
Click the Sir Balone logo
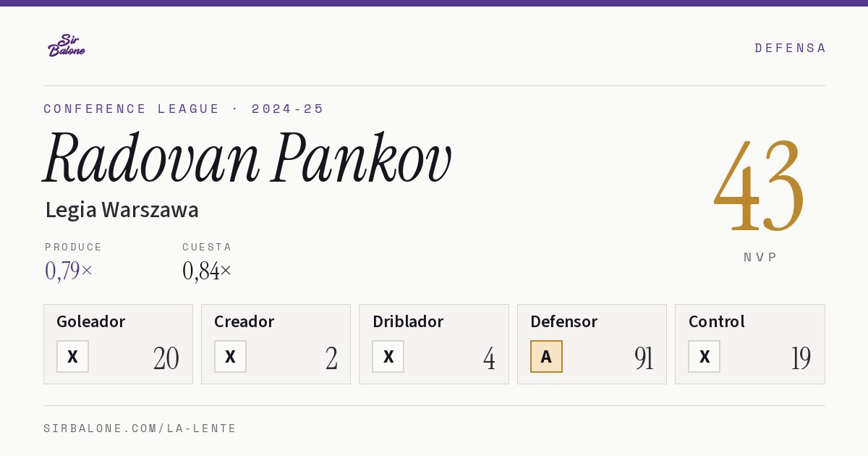click(x=67, y=46)
